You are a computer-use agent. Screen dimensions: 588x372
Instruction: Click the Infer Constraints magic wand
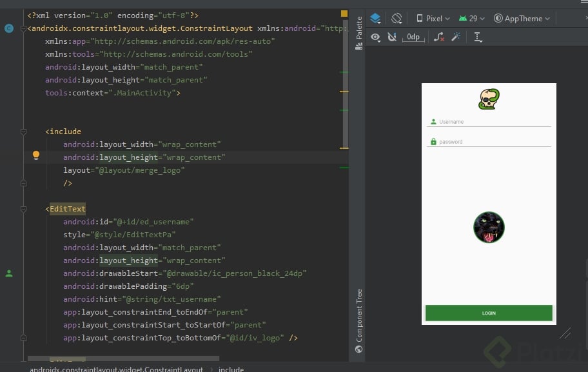456,37
